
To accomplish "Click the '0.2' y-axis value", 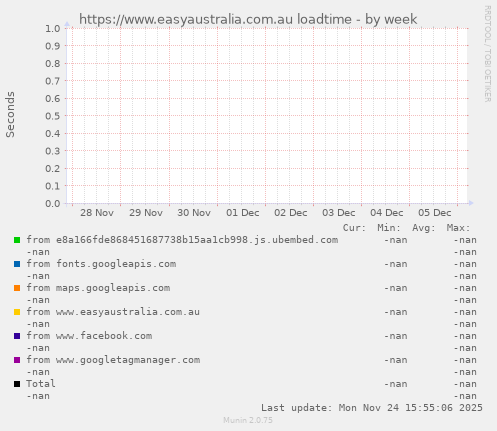I will click(x=53, y=168).
